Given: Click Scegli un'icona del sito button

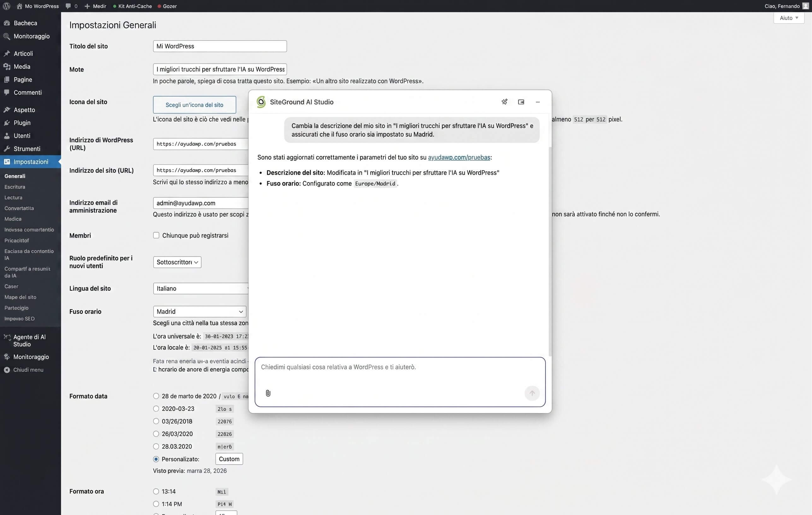Looking at the screenshot, I should coord(194,104).
